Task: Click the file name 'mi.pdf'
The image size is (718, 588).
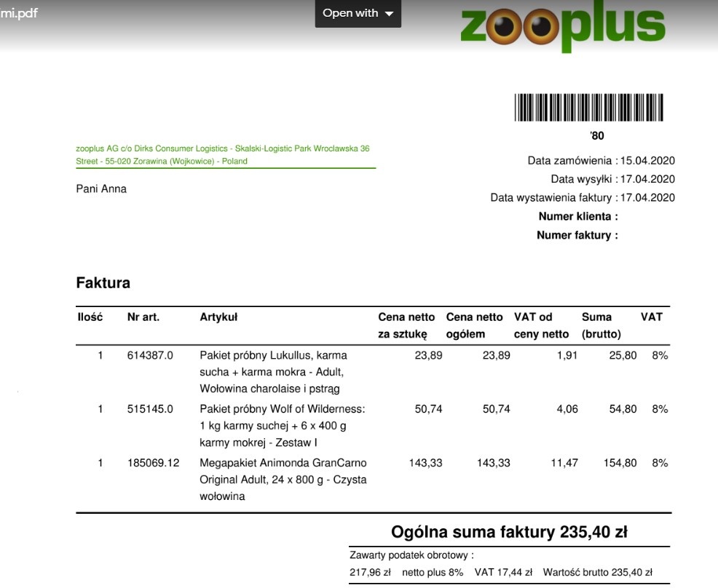Action: [x=19, y=13]
